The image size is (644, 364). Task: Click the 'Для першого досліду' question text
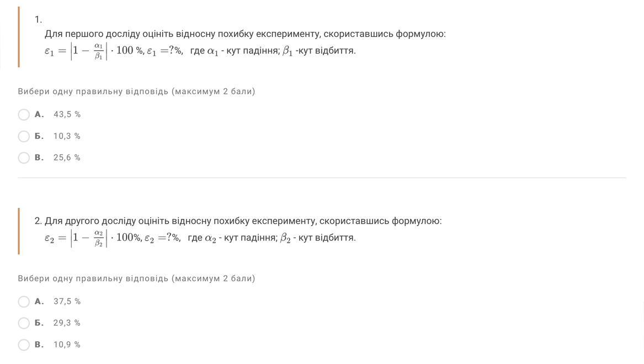pos(245,34)
